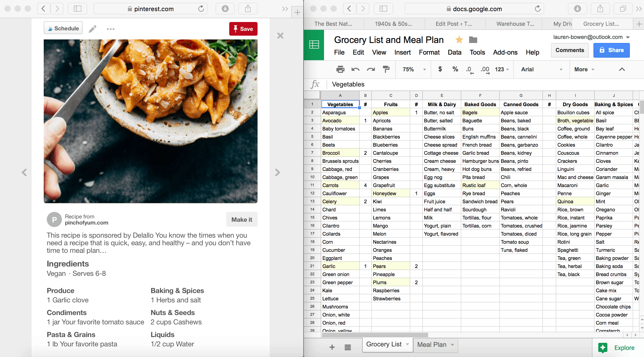Select cell 'Broth, vegetable' in Dry Goods
The width and height of the screenshot is (644, 357).
575,121
